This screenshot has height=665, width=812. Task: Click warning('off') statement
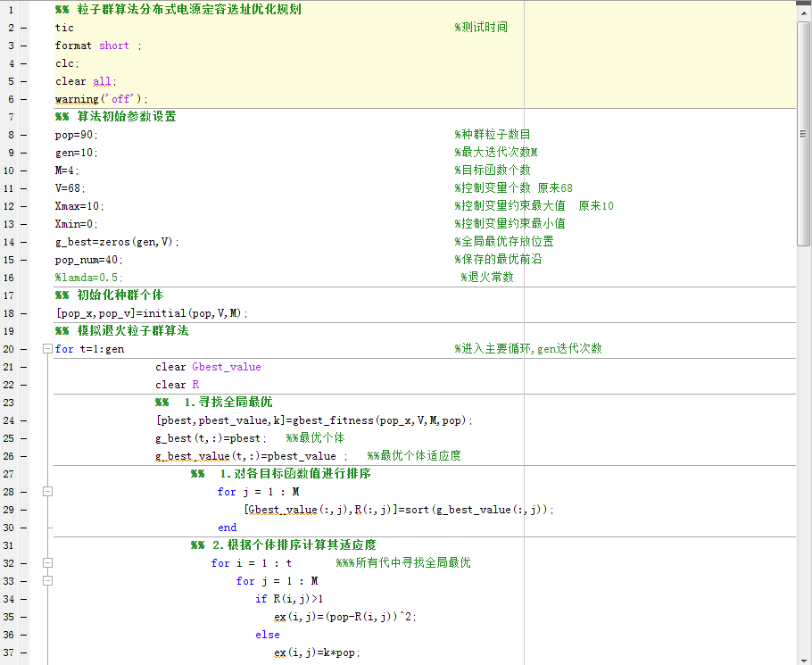coord(102,99)
